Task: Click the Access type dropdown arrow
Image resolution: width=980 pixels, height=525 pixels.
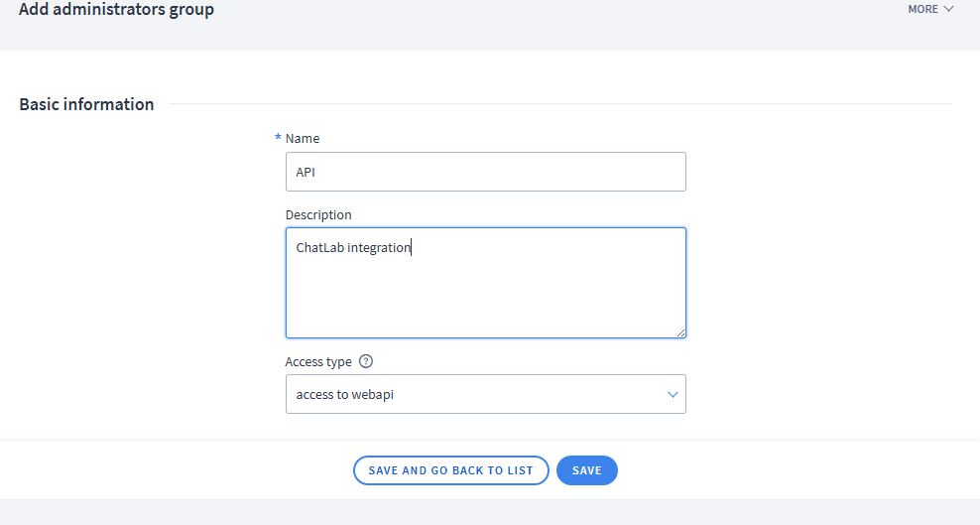Action: pos(673,394)
